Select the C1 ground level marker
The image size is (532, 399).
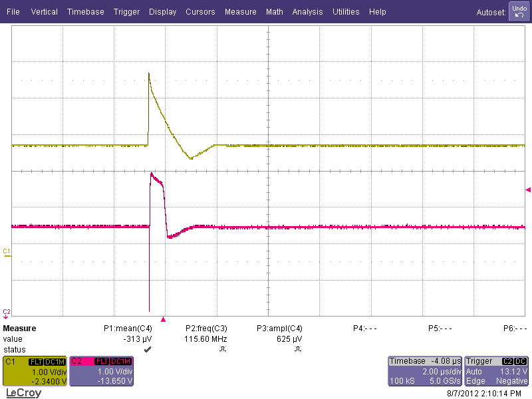(x=7, y=253)
